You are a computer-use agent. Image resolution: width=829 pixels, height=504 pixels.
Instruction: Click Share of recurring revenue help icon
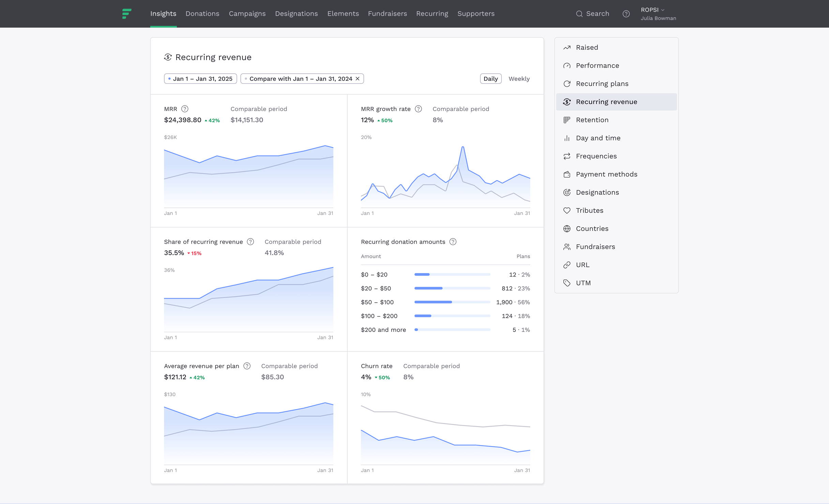tap(251, 242)
